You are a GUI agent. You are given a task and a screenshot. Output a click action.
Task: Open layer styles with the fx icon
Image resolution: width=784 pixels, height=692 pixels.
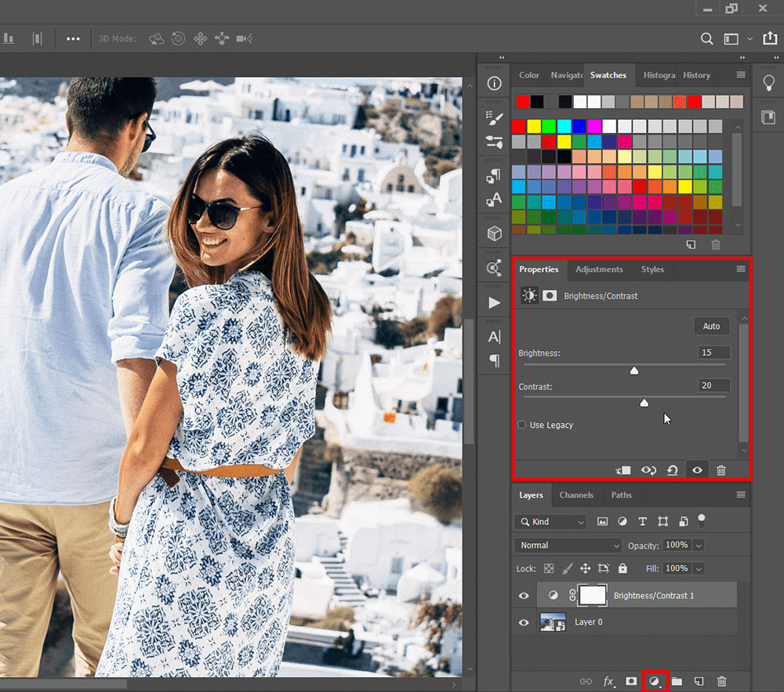click(609, 681)
